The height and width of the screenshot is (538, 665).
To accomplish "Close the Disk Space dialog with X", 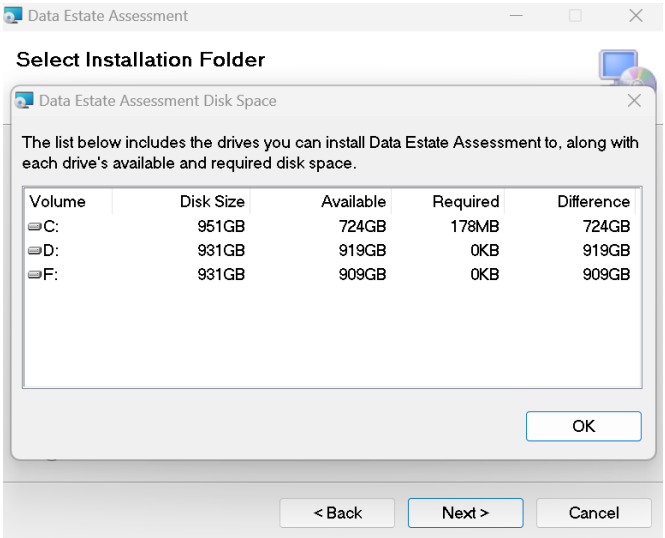I will pos(634,101).
